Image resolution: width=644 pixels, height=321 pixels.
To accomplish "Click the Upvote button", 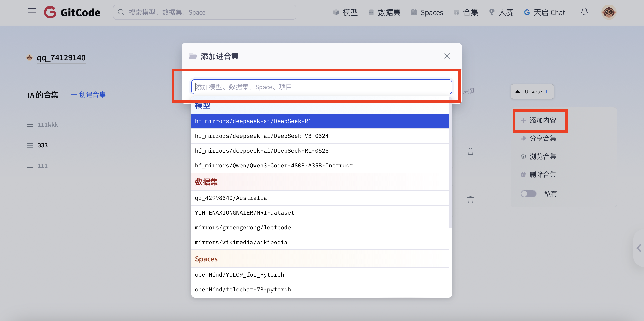I will (x=532, y=92).
